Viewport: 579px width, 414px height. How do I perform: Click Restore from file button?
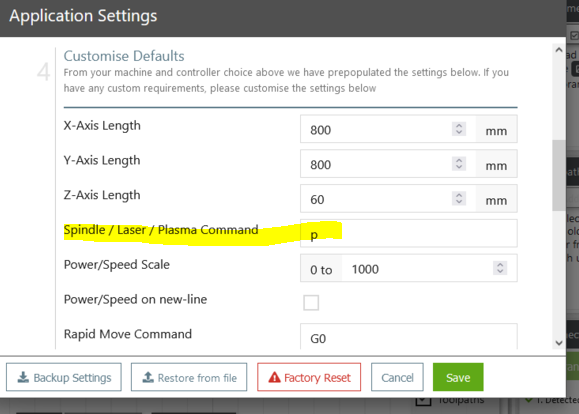coord(189,377)
